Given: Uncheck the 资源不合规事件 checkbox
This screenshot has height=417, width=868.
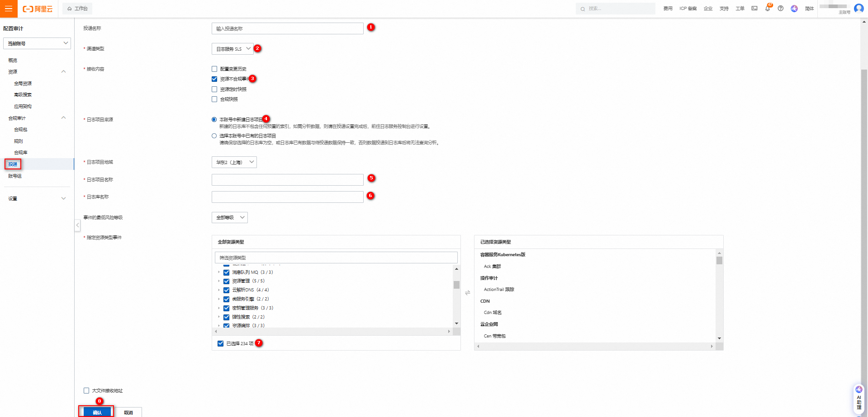Looking at the screenshot, I should point(214,79).
